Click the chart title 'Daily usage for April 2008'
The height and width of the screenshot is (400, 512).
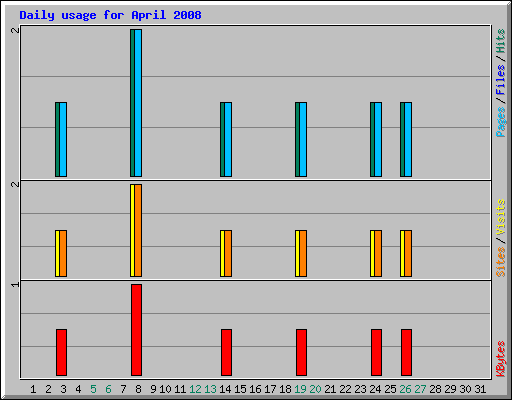click(110, 15)
